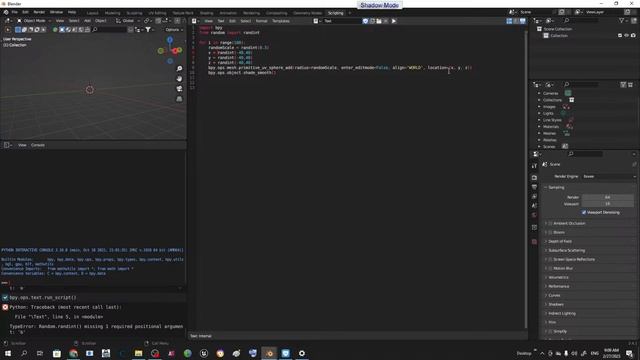Switch to the Layout workspace tab

93,13
